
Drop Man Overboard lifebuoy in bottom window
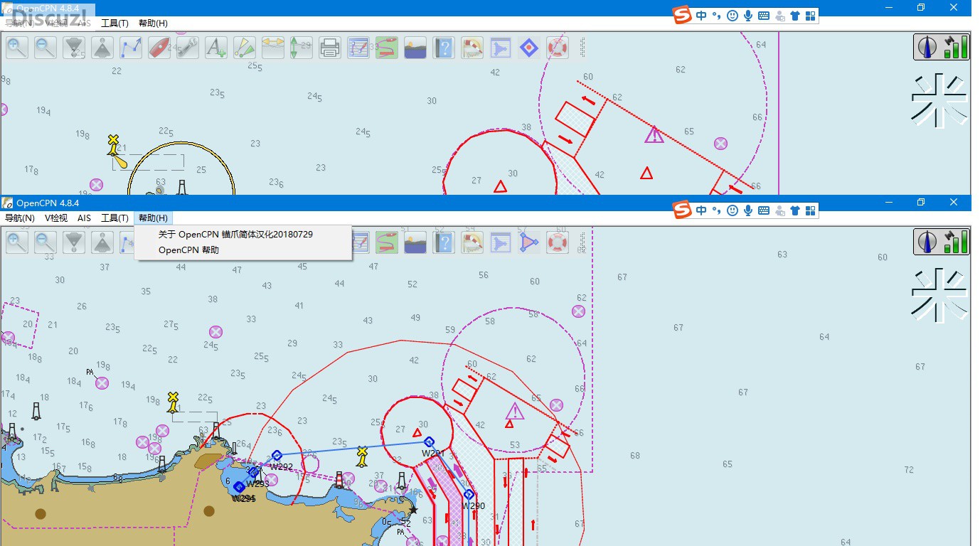[558, 242]
